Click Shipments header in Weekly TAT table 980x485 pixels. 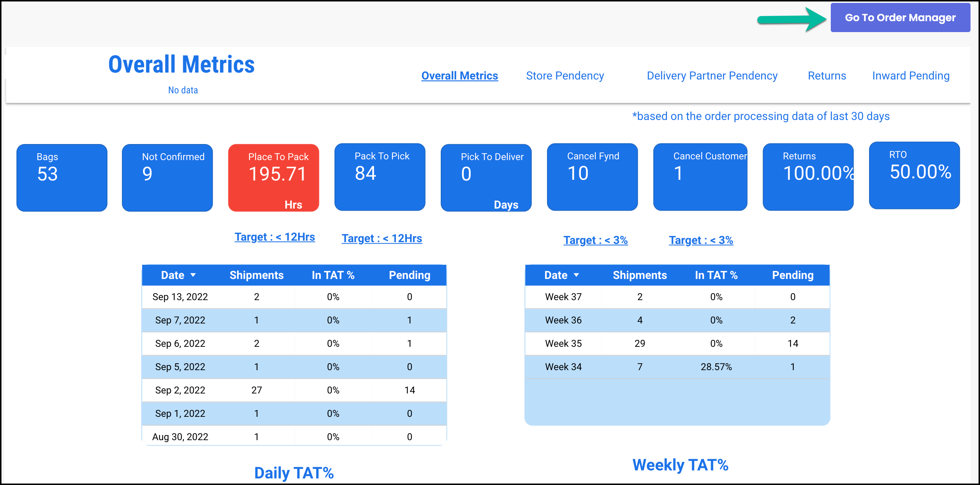point(640,275)
